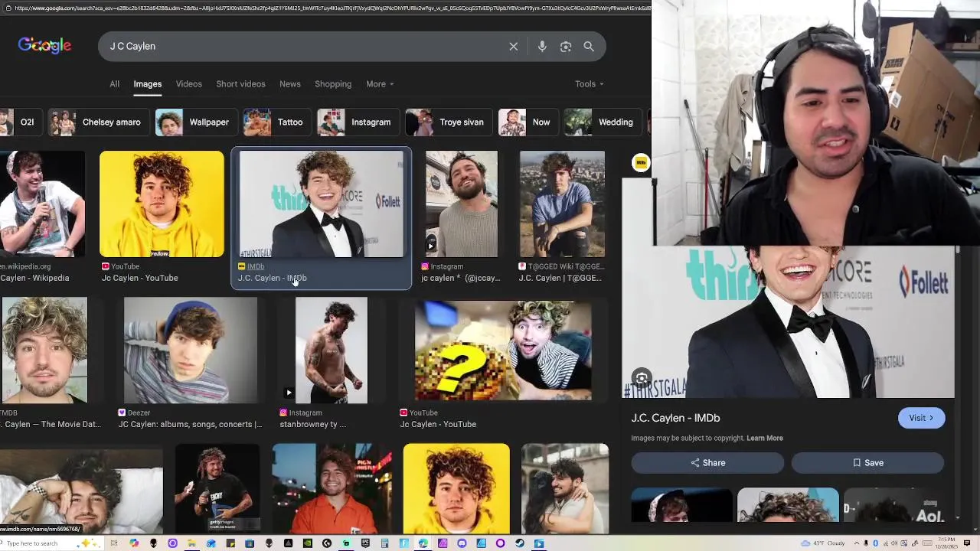The image size is (980, 551).
Task: Open the Jc Caylen YouTube yellow hoodie thumbnail
Action: pos(162,204)
